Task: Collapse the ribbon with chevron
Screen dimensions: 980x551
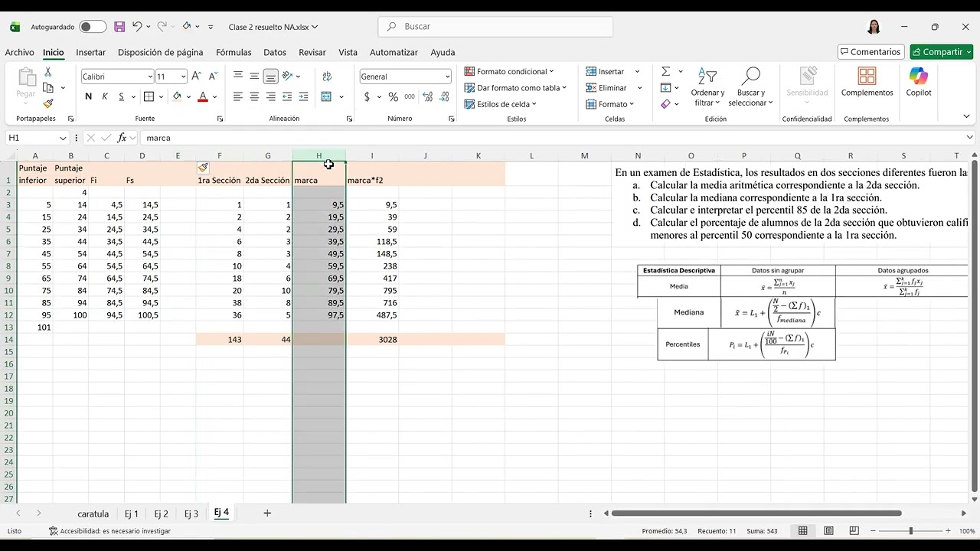Action: click(x=966, y=116)
